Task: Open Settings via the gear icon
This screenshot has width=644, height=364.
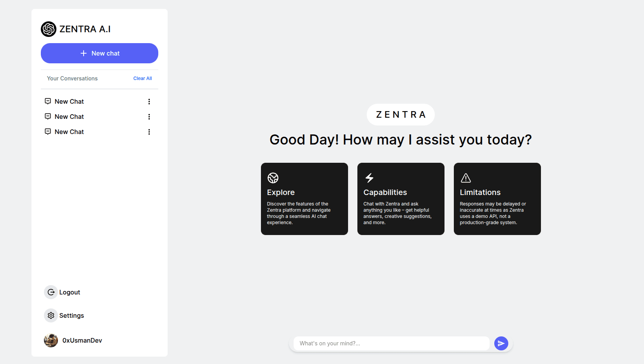Action: pos(51,315)
